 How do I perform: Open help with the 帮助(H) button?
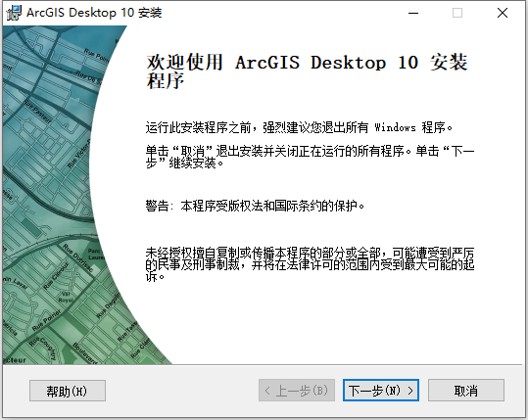68,391
